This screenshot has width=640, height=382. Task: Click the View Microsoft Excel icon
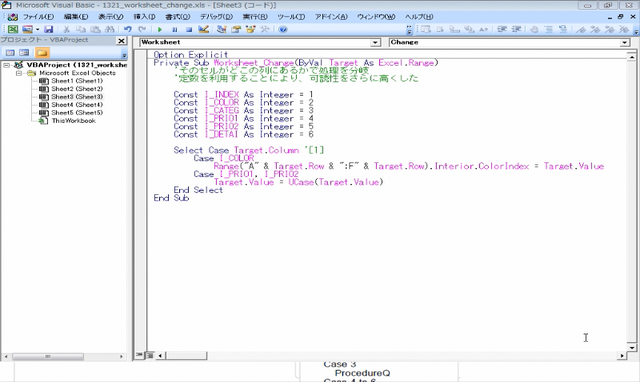click(13, 29)
